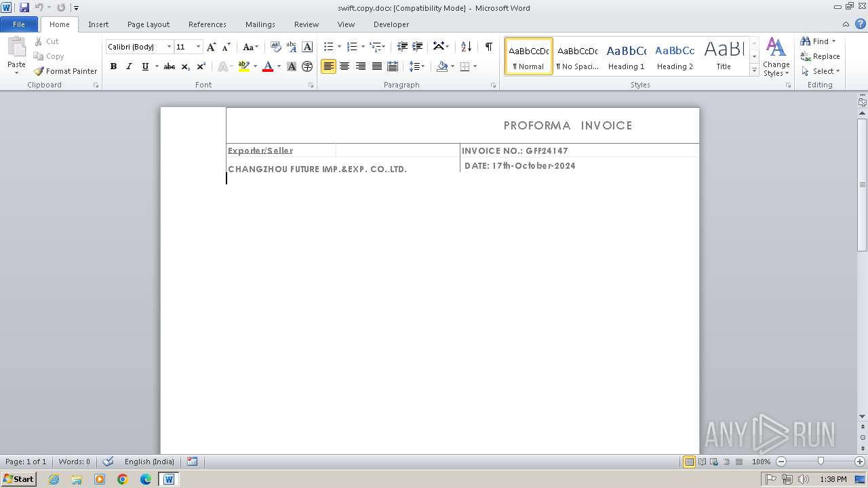The width and height of the screenshot is (868, 488).
Task: Switch to Insert tab
Action: coord(98,24)
